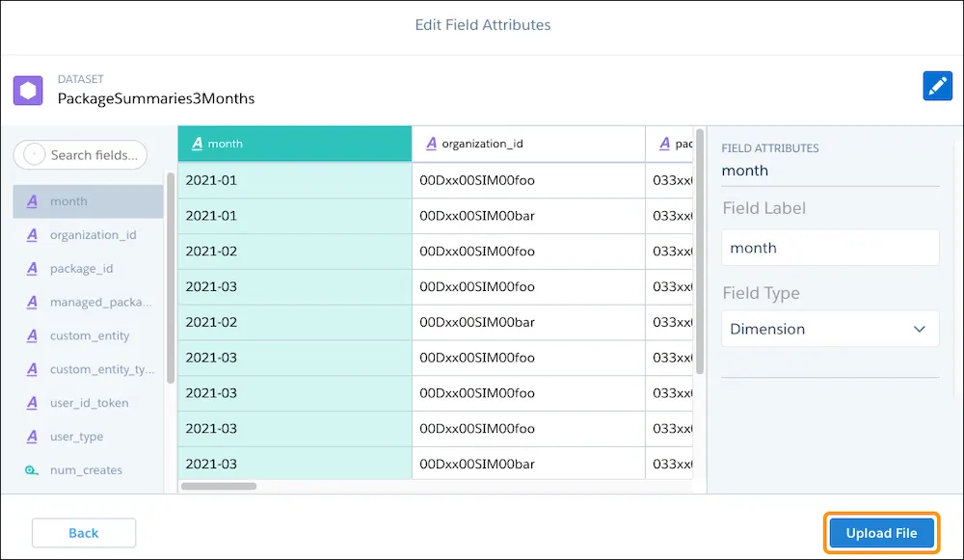Click the table vertical scrollbar

pyautogui.click(x=700, y=252)
